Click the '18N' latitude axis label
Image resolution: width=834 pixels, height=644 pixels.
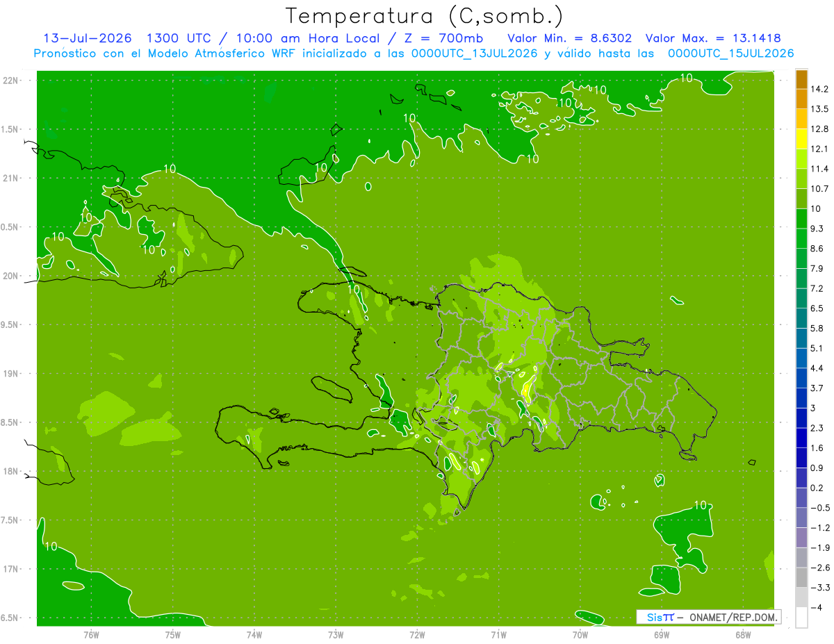click(x=12, y=471)
